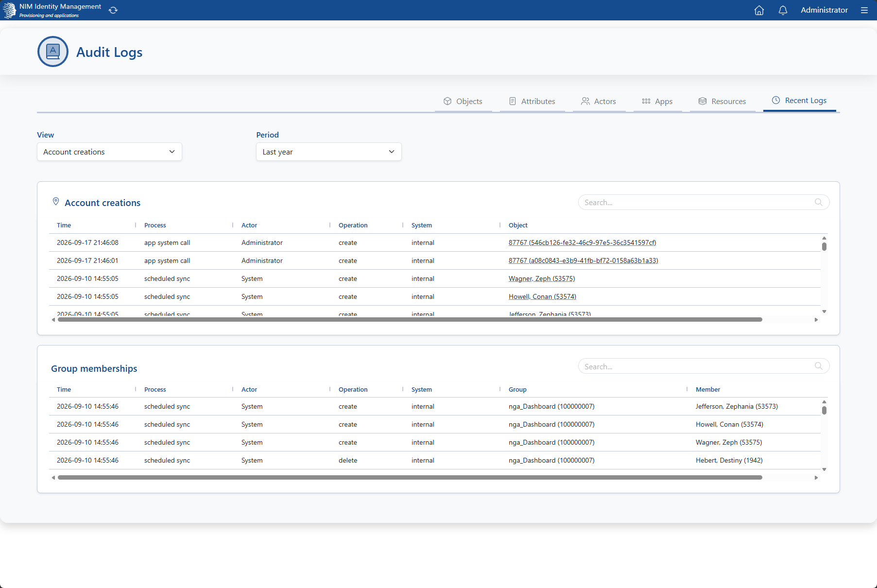The height and width of the screenshot is (588, 877).
Task: Sort Account creations by Time column
Action: coord(64,225)
